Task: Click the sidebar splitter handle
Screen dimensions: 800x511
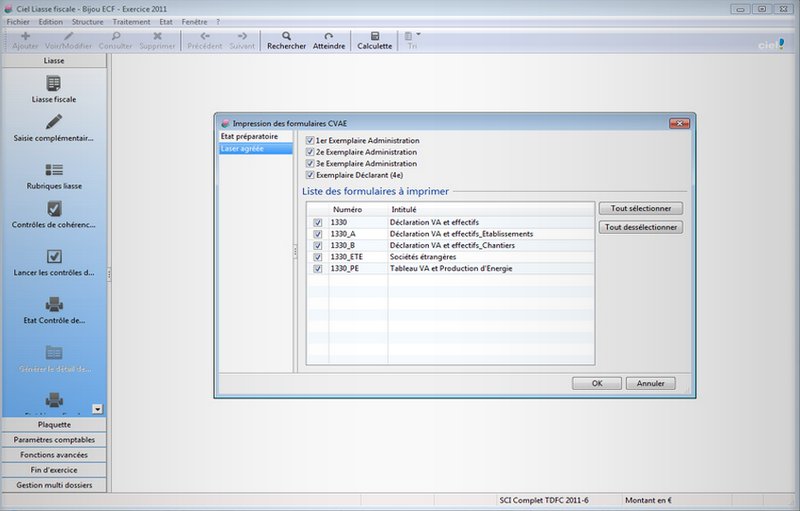Action: 109,274
